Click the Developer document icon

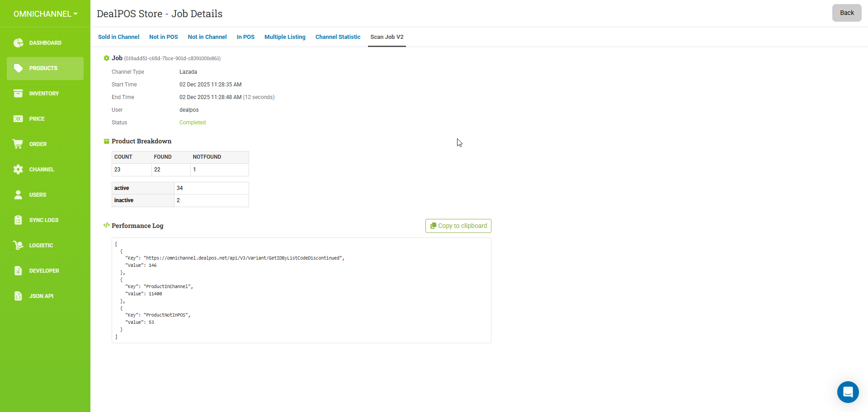coord(18,271)
